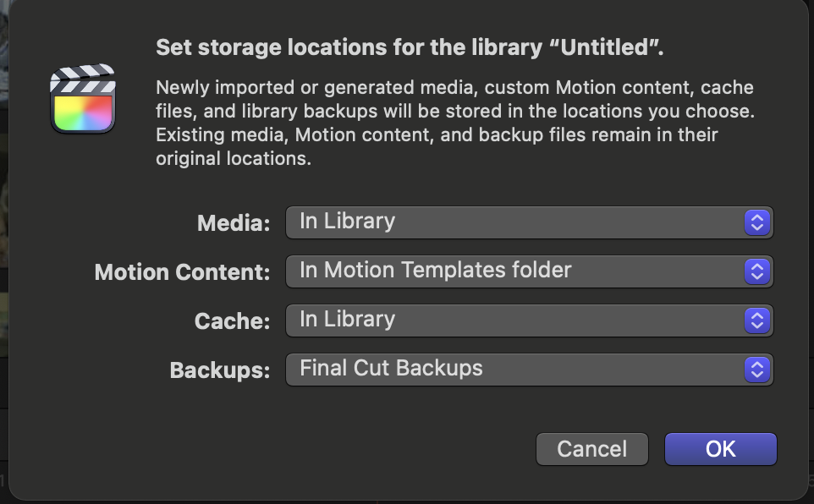814x504 pixels.
Task: Click the Cache: field label
Action: (x=234, y=320)
